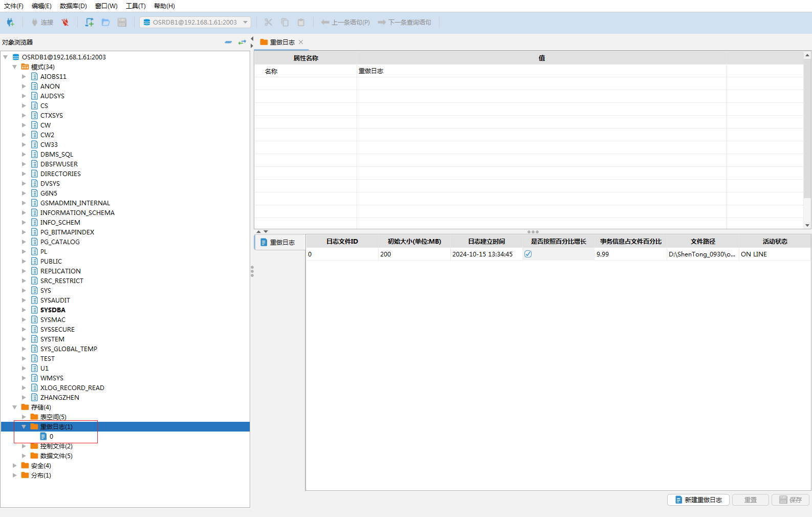Viewport: 812px width, 517px height.
Task: Click the link-with-editor arrows icon
Action: [242, 42]
